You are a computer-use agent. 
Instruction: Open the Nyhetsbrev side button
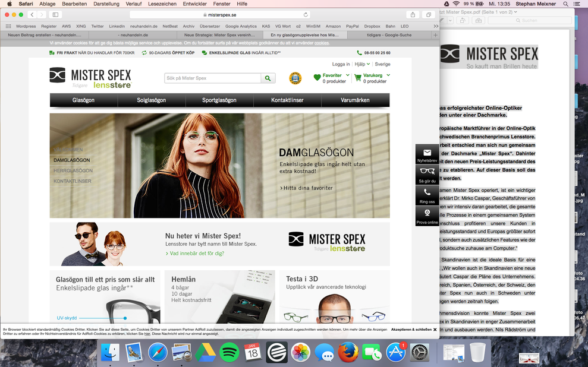click(x=427, y=154)
